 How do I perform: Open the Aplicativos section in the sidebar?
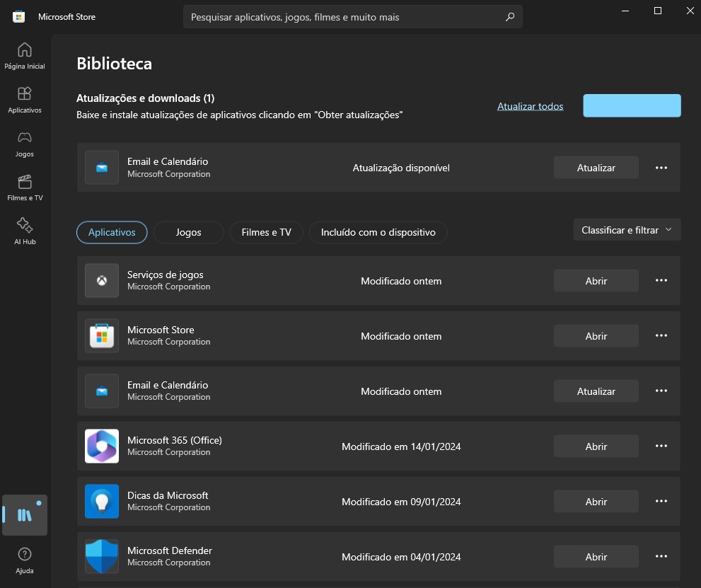(x=25, y=100)
